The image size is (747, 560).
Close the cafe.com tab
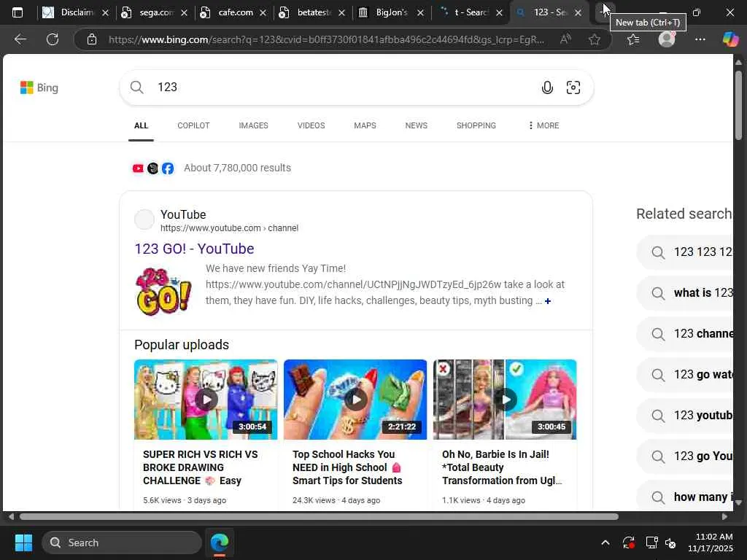[x=263, y=13]
